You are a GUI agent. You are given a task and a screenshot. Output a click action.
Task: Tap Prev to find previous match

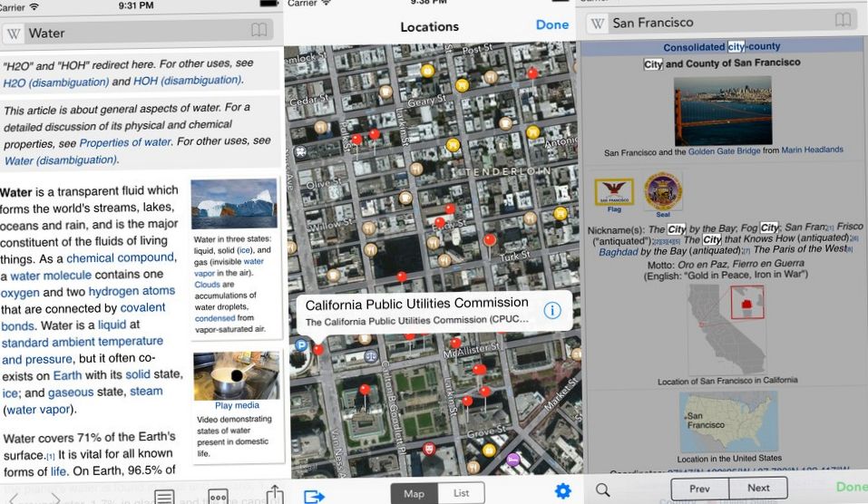click(x=699, y=489)
